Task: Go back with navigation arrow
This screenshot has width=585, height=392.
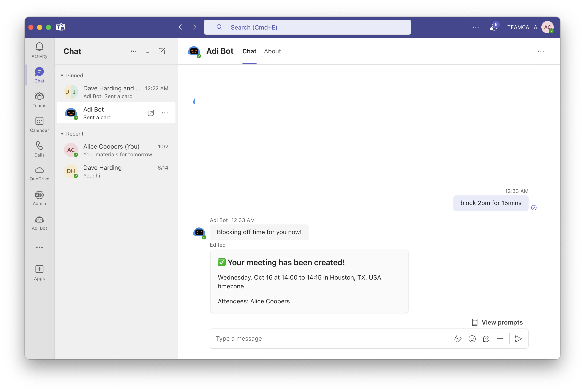Action: pos(180,27)
